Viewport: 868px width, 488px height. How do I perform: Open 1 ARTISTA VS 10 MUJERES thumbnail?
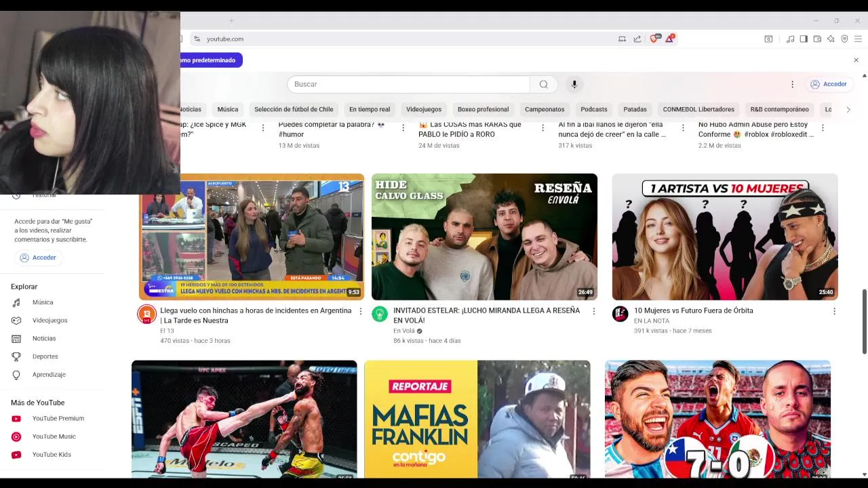click(x=725, y=237)
